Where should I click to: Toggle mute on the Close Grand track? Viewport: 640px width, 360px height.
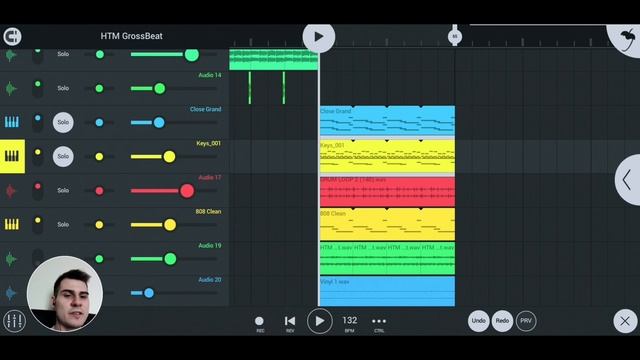[x=38, y=122]
